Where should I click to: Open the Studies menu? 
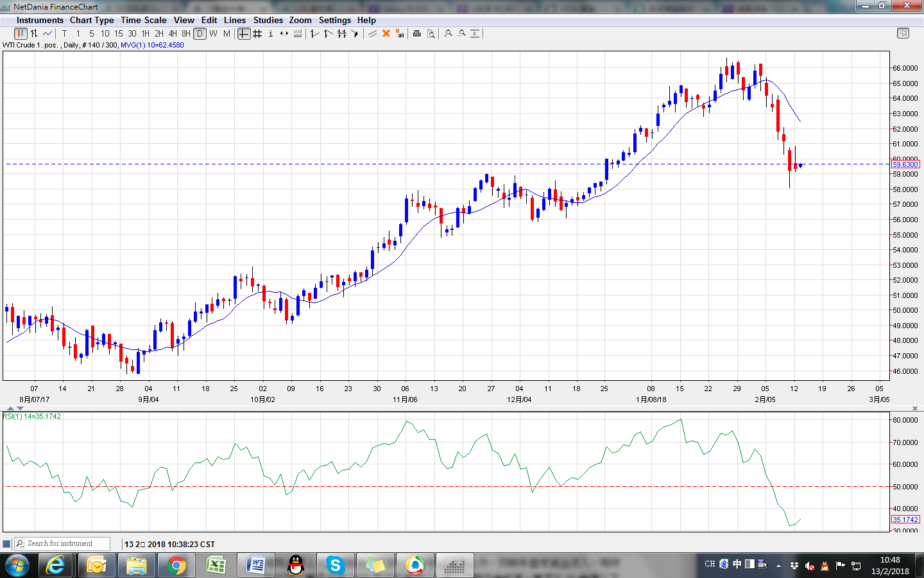pyautogui.click(x=268, y=20)
